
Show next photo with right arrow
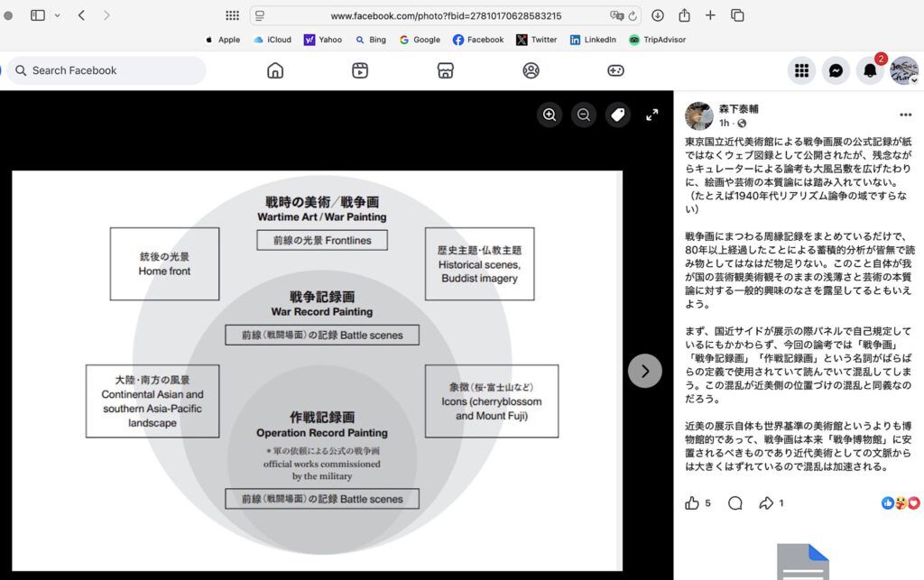(x=644, y=371)
